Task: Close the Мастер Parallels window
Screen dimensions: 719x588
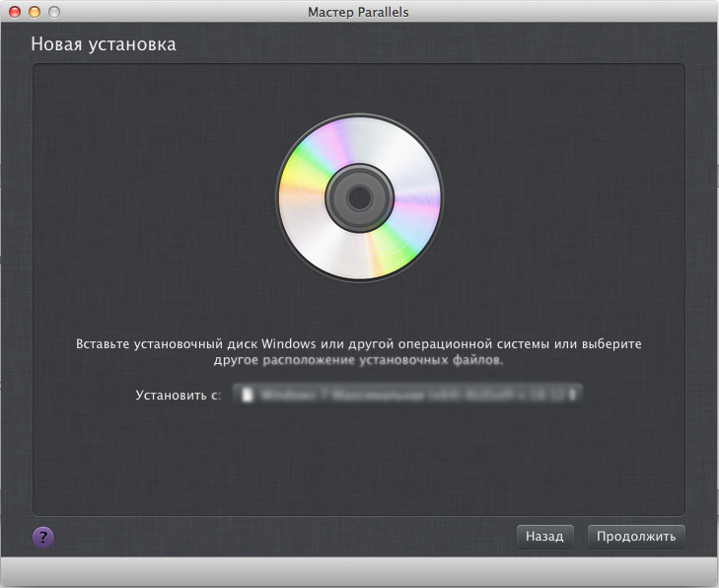Action: 15,11
